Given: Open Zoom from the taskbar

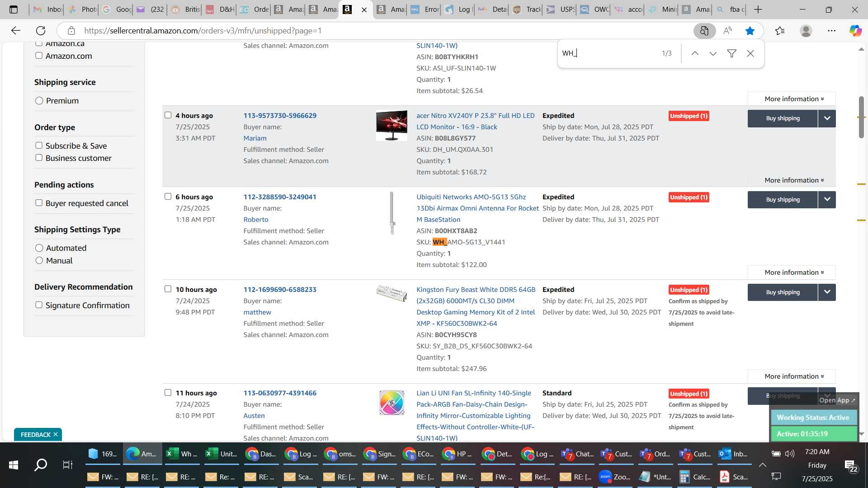Looking at the screenshot, I should point(614,477).
